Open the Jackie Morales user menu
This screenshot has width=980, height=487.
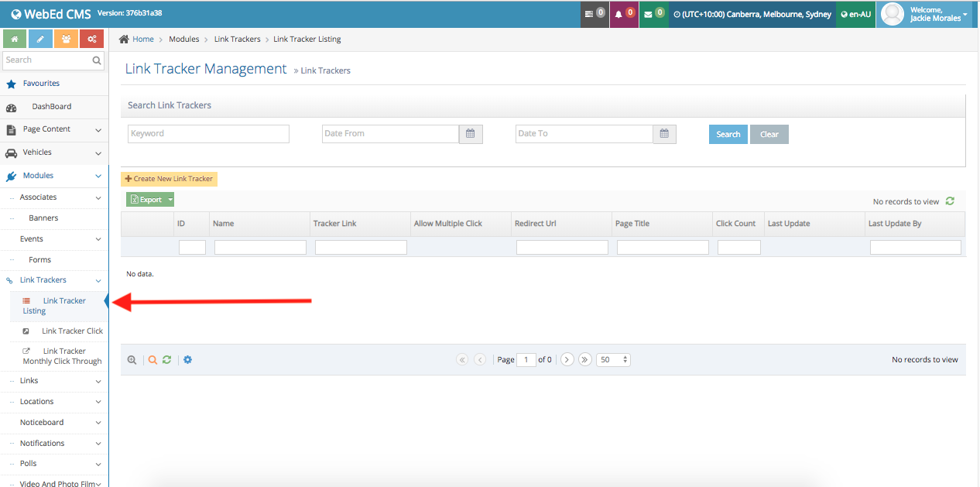[x=926, y=14]
